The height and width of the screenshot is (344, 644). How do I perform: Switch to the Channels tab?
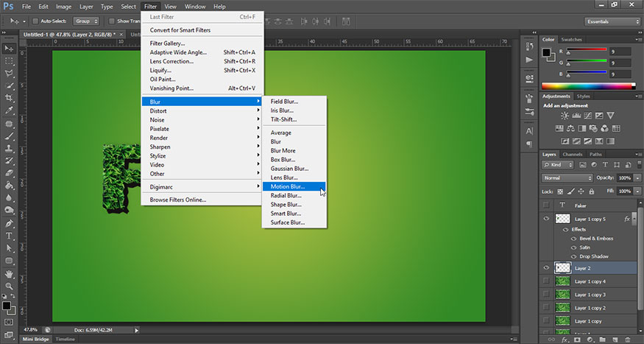tap(573, 155)
